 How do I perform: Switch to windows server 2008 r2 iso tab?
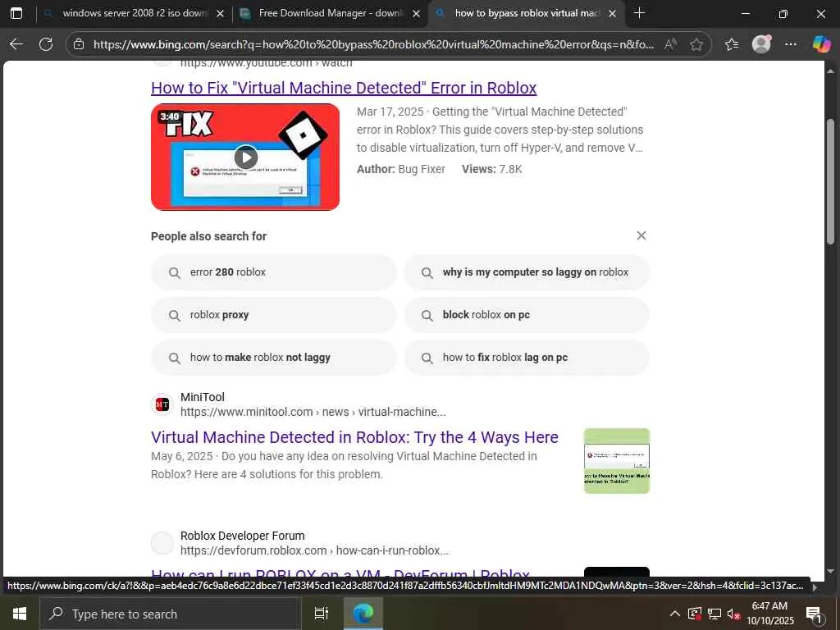[134, 13]
